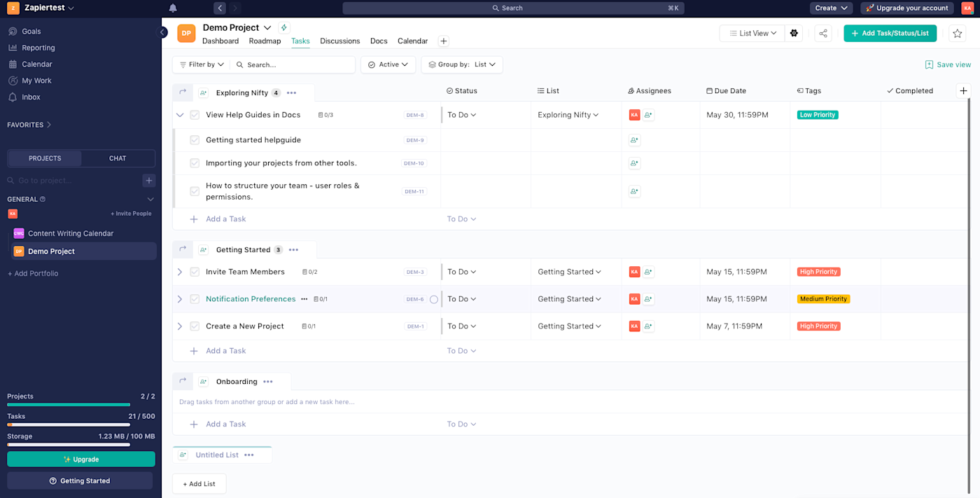The width and height of the screenshot is (980, 498).
Task: Open the Getting Started help button
Action: [x=80, y=481]
